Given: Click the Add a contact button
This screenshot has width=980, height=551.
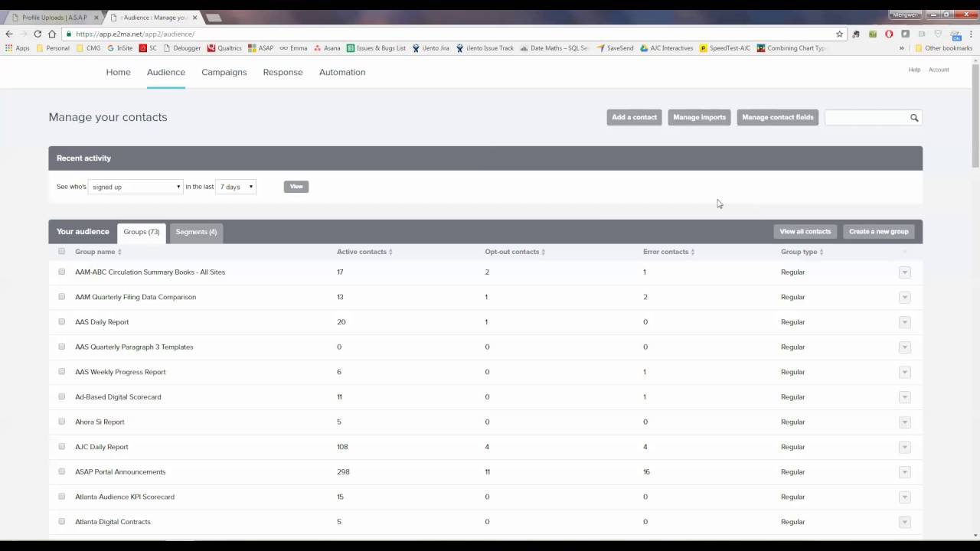Looking at the screenshot, I should 634,117.
